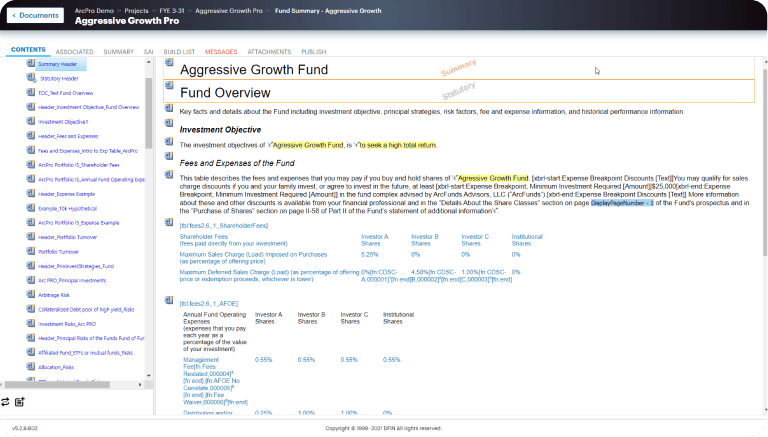Click the section icon beside Fund Overview heading

coord(169,85)
